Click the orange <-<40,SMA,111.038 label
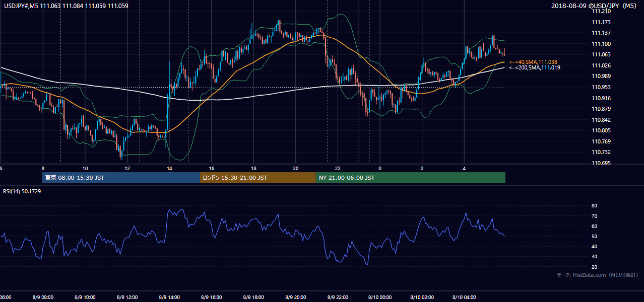 pyautogui.click(x=533, y=62)
